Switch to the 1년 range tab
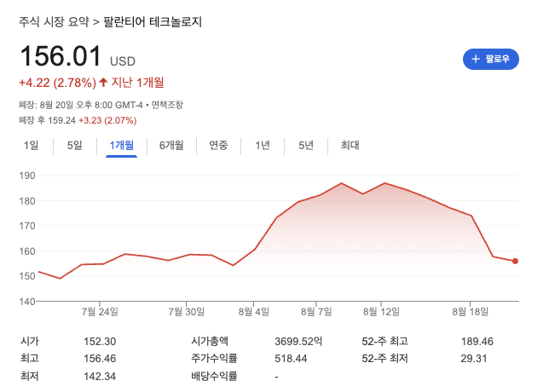Viewport: 549px width, 392px height. pyautogui.click(x=263, y=145)
